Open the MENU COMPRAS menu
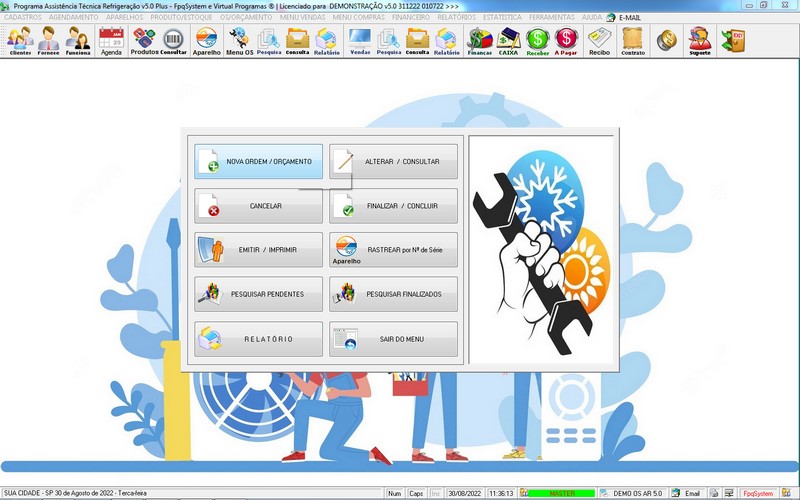The image size is (800, 500). (x=359, y=17)
